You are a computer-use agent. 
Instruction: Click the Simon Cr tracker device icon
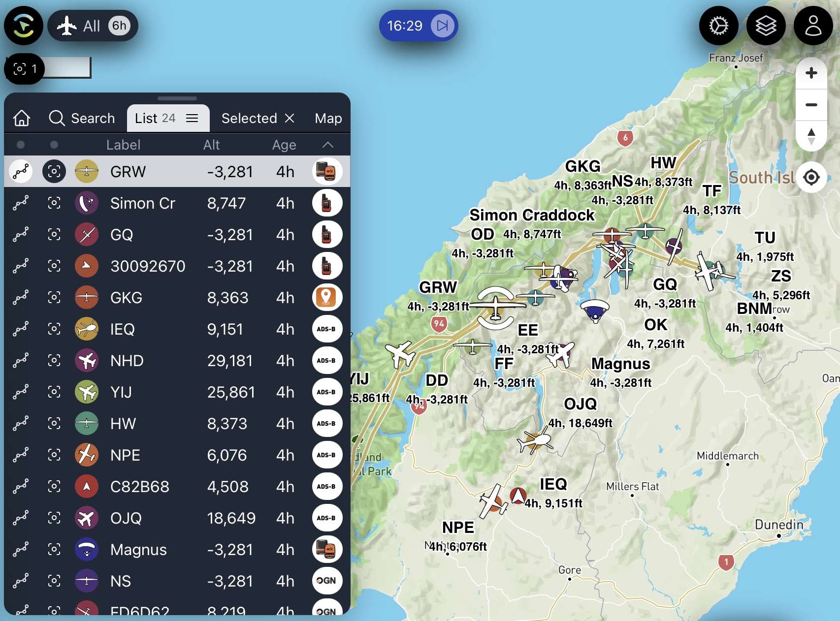coord(327,203)
